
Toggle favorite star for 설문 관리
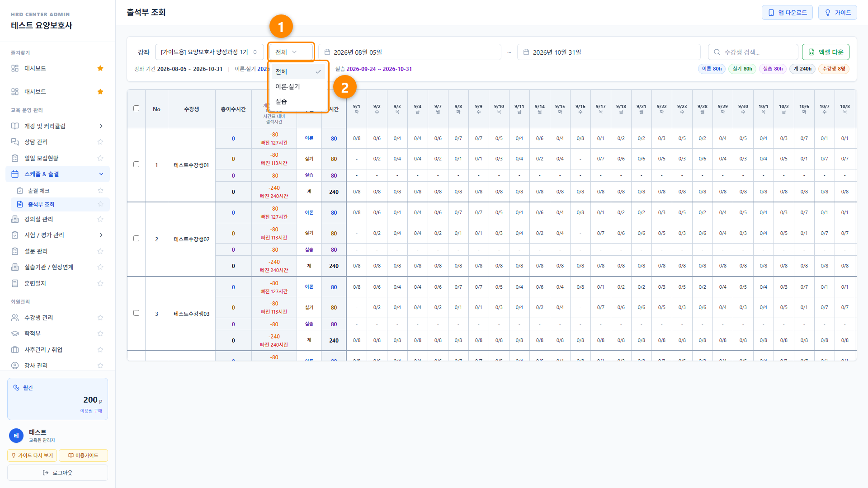point(100,251)
